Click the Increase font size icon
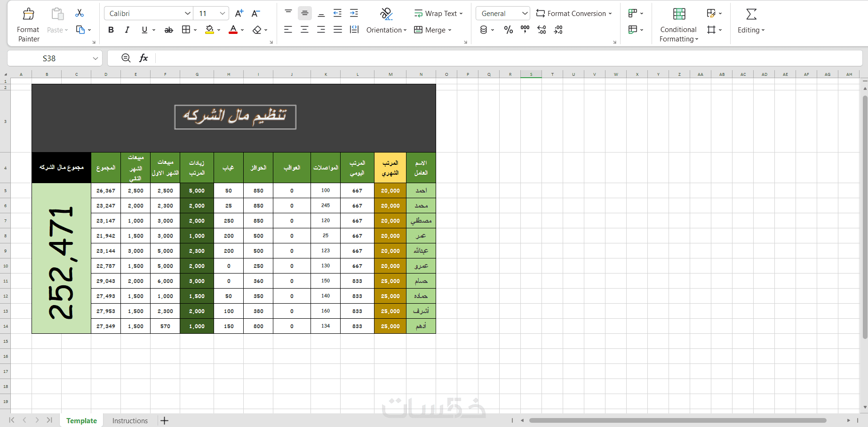Image resolution: width=868 pixels, height=427 pixels. (239, 13)
